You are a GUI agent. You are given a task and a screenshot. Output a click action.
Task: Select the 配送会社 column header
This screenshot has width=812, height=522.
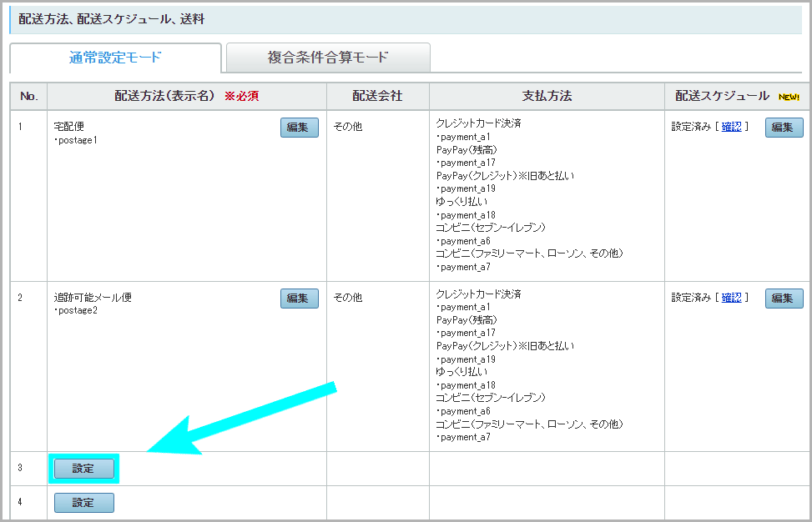377,96
